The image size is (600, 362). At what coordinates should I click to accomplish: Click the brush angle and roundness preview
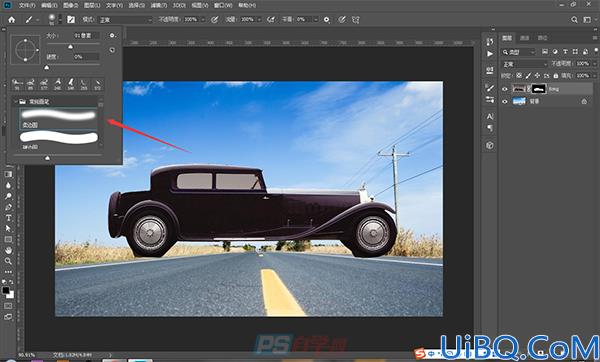[25, 49]
